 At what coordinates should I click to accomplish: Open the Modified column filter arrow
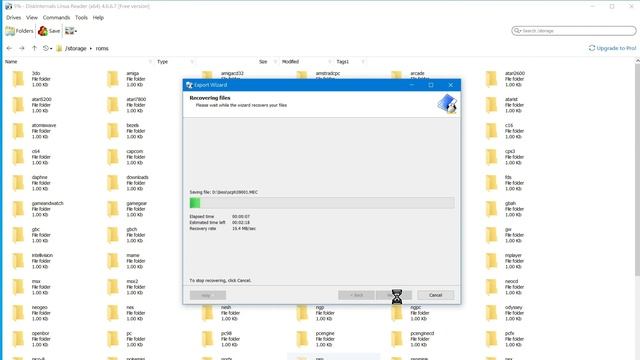pyautogui.click(x=330, y=62)
